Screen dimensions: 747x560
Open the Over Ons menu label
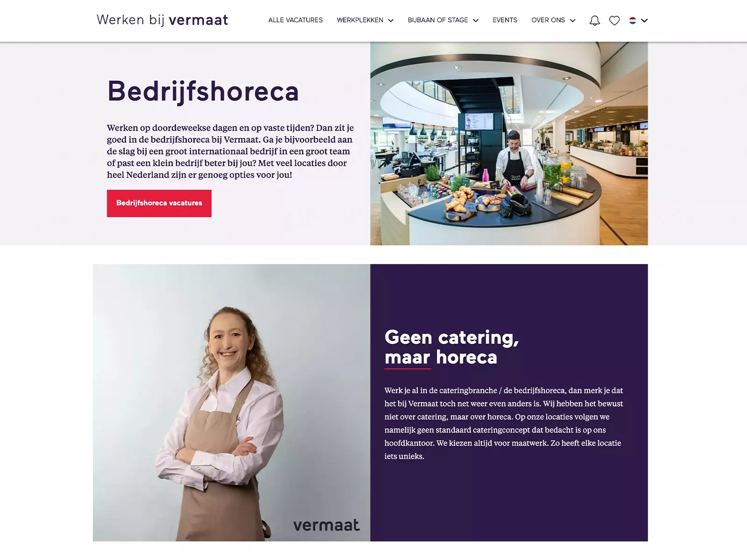[x=548, y=20]
